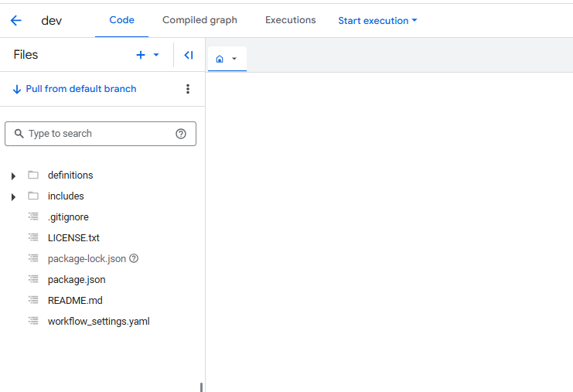Click the home icon tab
Screen dimensions: 573x392
220,59
